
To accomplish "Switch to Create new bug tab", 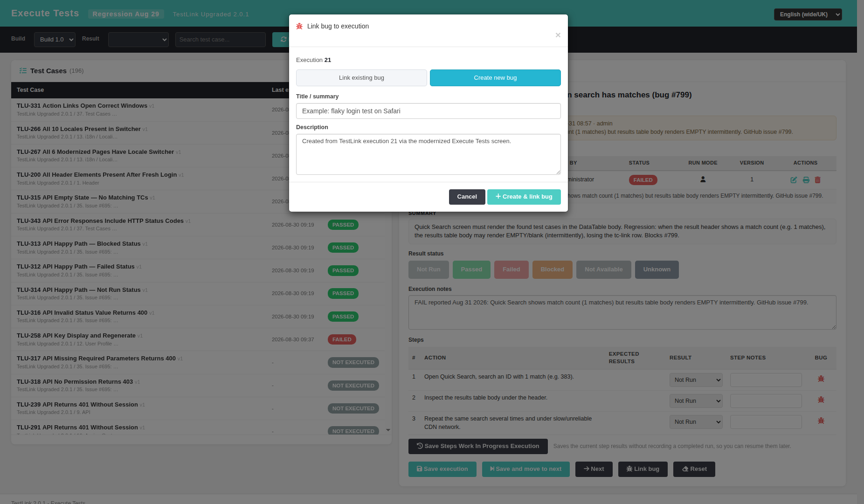I will pos(495,78).
